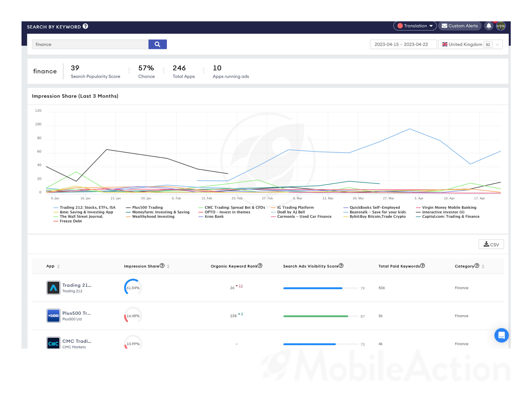This screenshot has height=403, width=532.
Task: Toggle Dodl by AJ Bell legend series
Action: [288, 212]
